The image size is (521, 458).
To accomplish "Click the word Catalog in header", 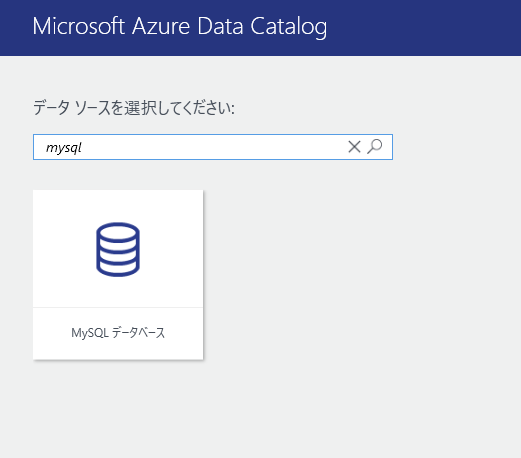I will click(289, 27).
